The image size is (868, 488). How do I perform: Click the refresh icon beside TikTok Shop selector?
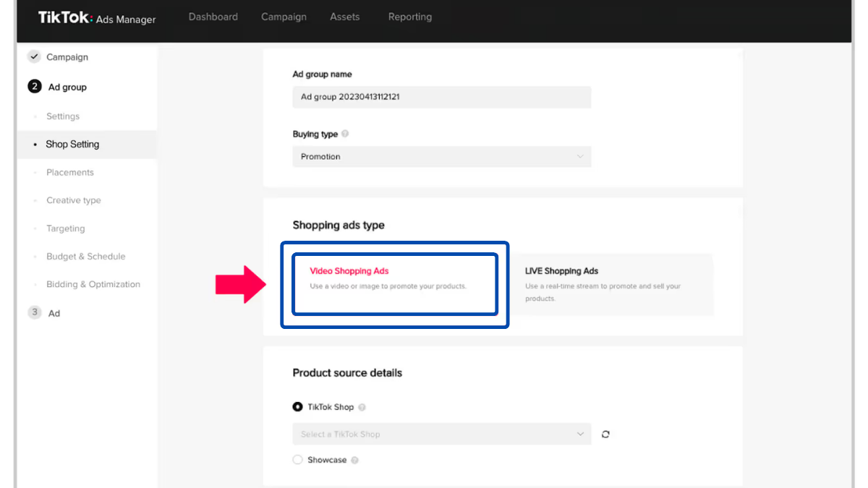click(605, 435)
